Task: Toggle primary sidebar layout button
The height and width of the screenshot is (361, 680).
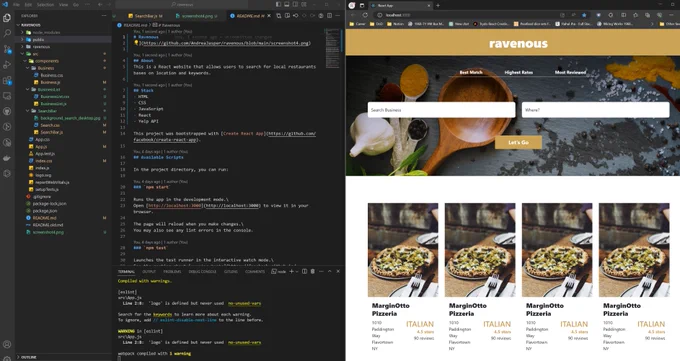Action: tap(278, 4)
